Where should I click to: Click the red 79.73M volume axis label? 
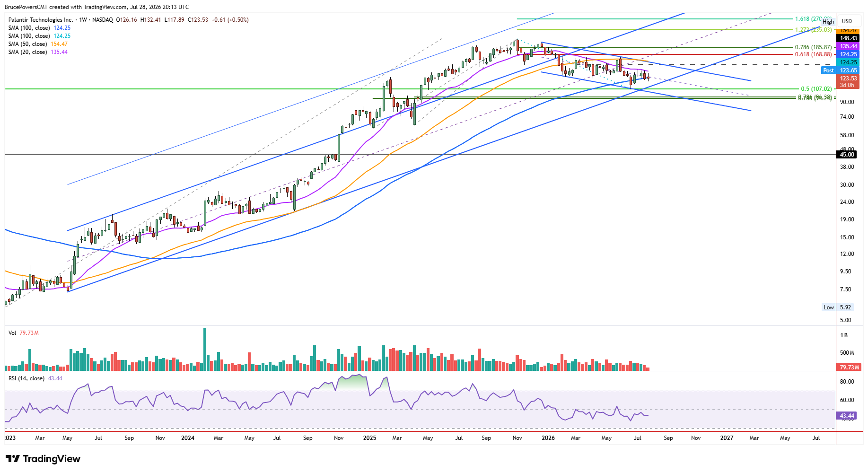(x=850, y=368)
